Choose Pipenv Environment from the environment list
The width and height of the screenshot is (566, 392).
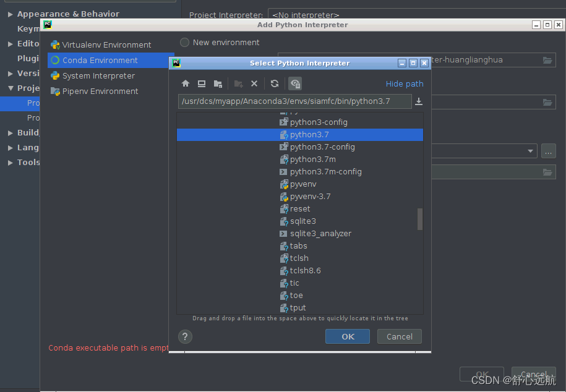point(100,91)
